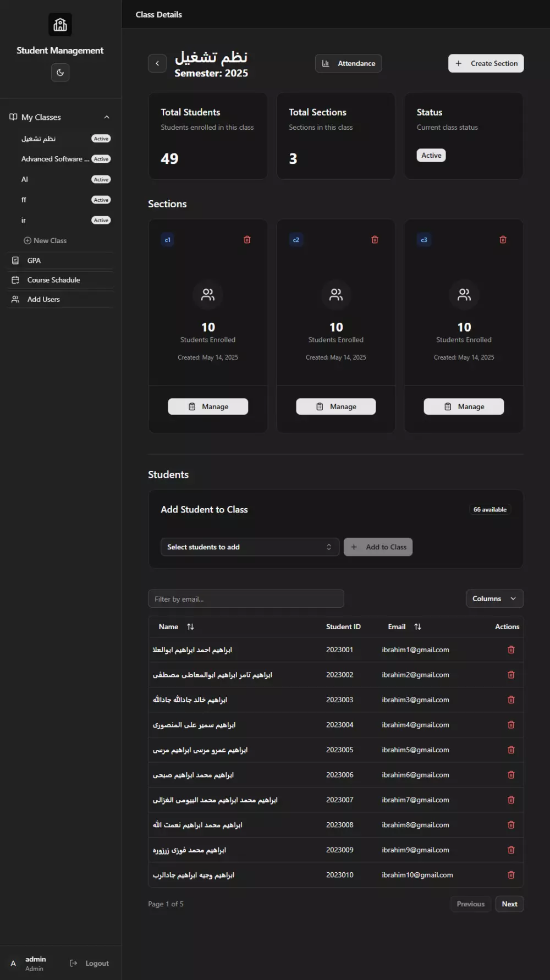550x980 pixels.
Task: Open Add Users menu item
Action: pos(60,299)
